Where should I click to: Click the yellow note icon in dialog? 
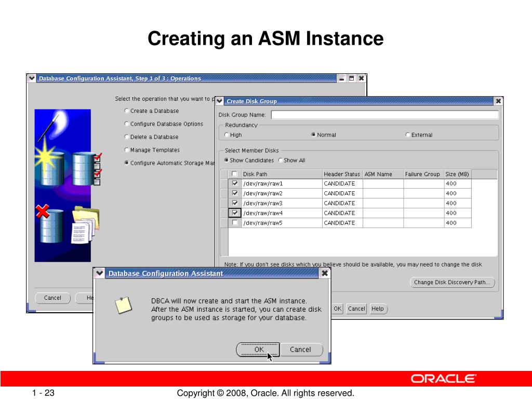click(x=124, y=305)
